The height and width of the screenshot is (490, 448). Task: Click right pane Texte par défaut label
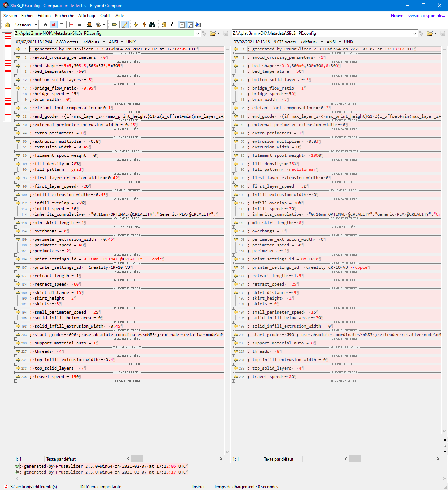click(279, 459)
